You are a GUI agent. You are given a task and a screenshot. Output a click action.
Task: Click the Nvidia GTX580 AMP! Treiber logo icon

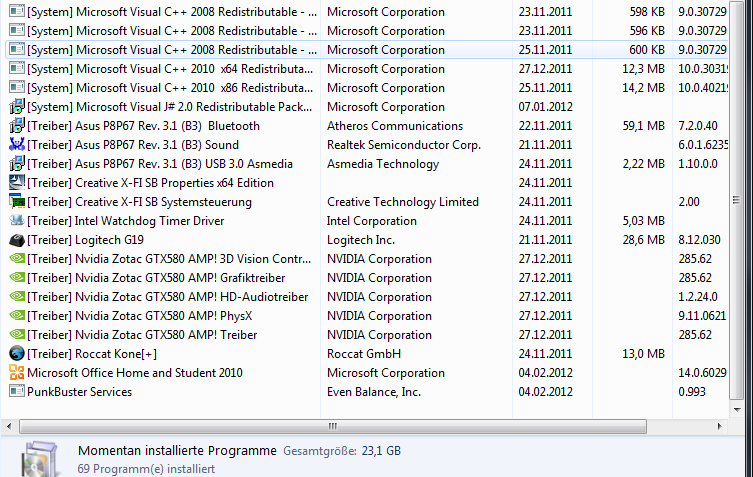click(x=17, y=334)
